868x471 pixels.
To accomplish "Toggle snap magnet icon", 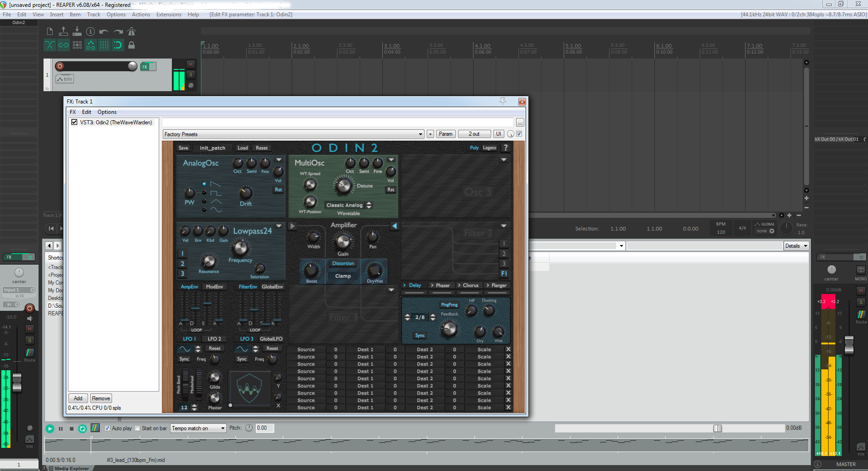I will (118, 45).
